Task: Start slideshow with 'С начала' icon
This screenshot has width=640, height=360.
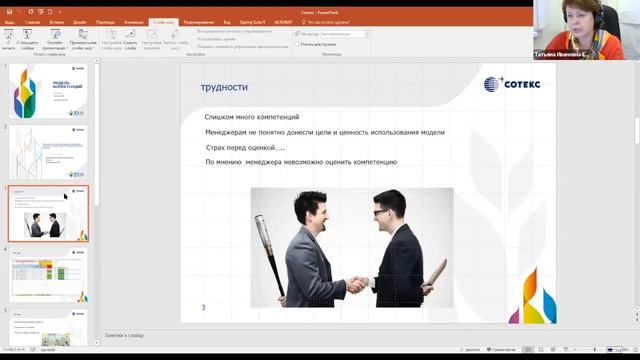Action: [8, 40]
